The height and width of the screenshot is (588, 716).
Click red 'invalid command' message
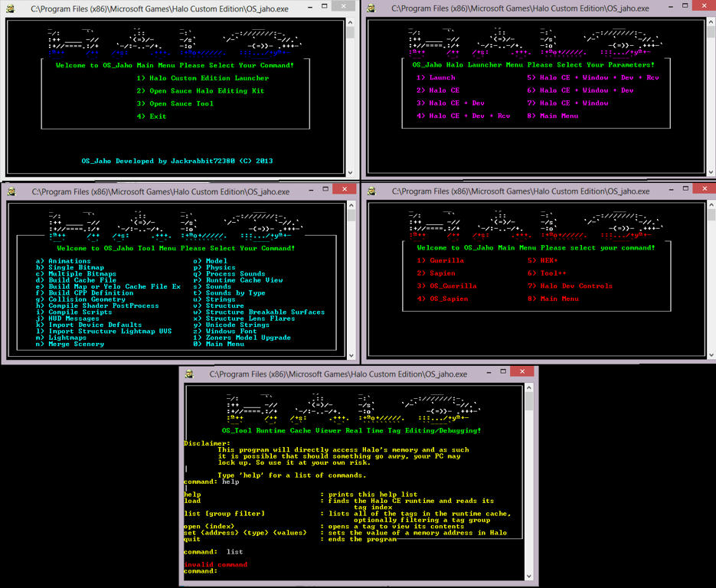click(x=215, y=565)
